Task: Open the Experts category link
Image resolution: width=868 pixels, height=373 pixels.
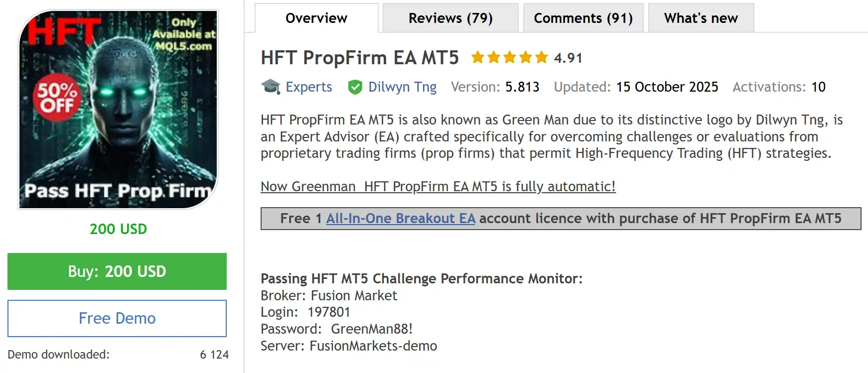Action: click(x=308, y=87)
